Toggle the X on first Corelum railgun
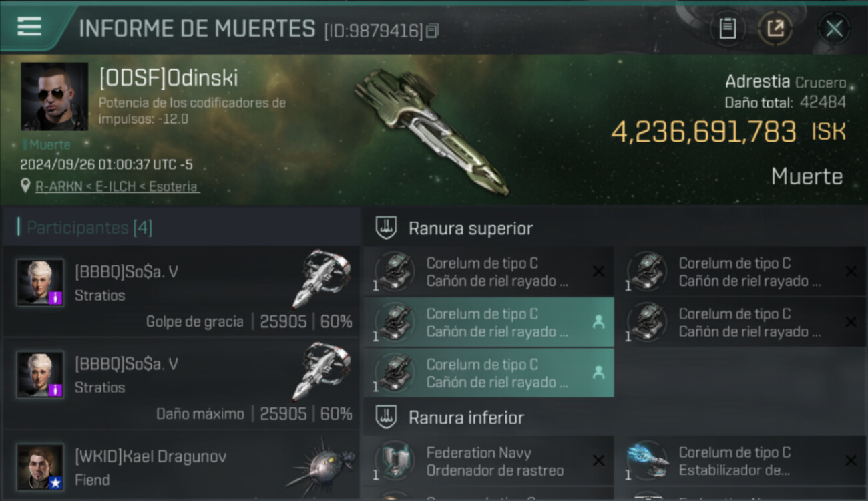The height and width of the screenshot is (501, 868). point(599,271)
